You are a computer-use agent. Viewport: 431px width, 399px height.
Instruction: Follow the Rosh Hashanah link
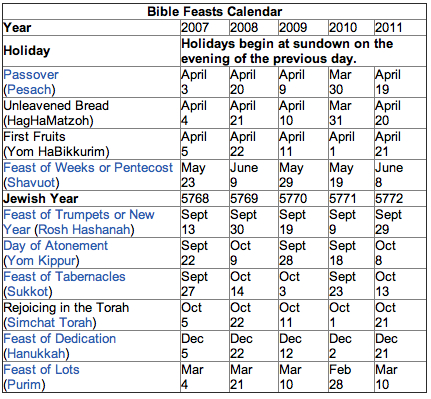pyautogui.click(x=84, y=230)
